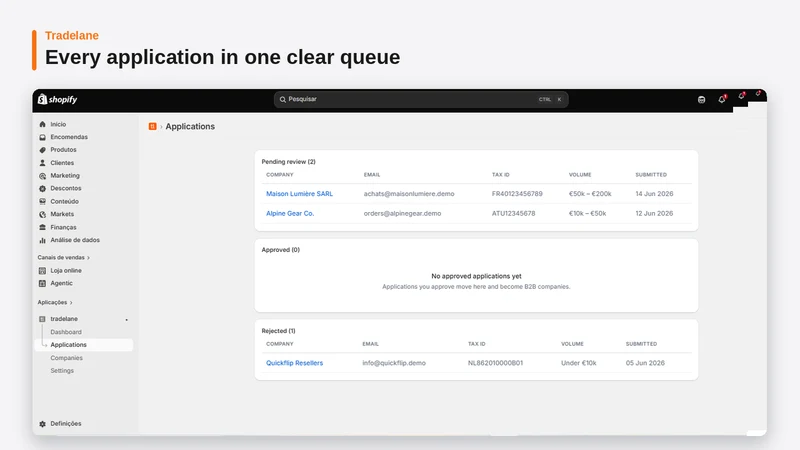Open Finanças in sidebar
This screenshot has width=800, height=450.
click(63, 227)
